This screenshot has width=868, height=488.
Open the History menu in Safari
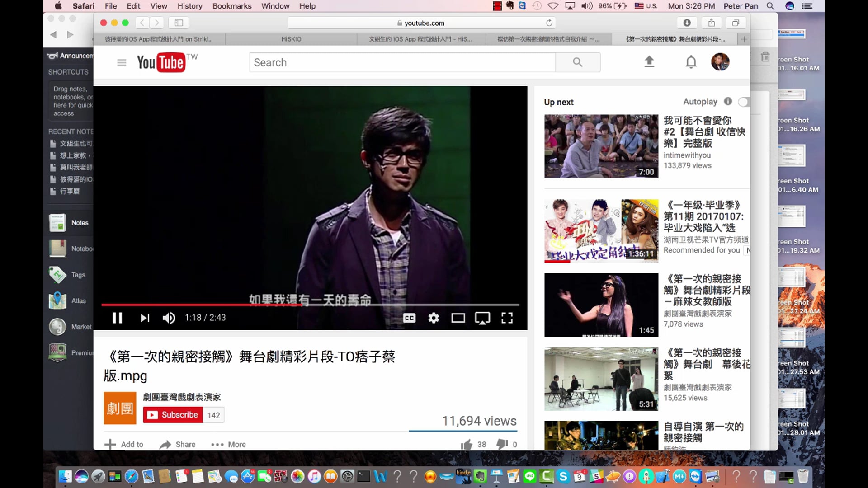[x=189, y=6]
